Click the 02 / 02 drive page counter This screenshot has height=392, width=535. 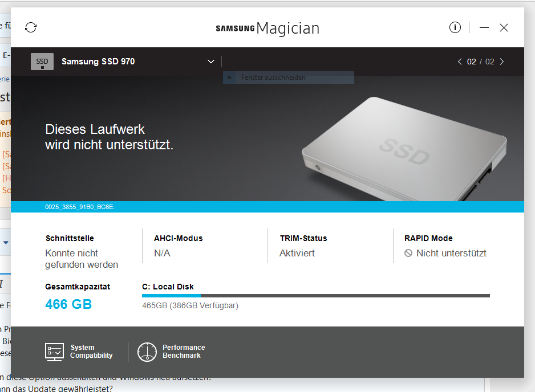click(x=480, y=62)
